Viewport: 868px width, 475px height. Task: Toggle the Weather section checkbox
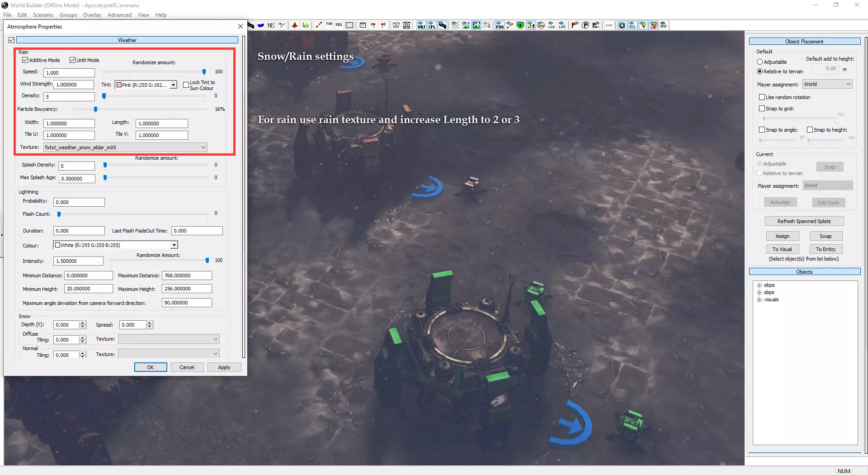(x=12, y=40)
